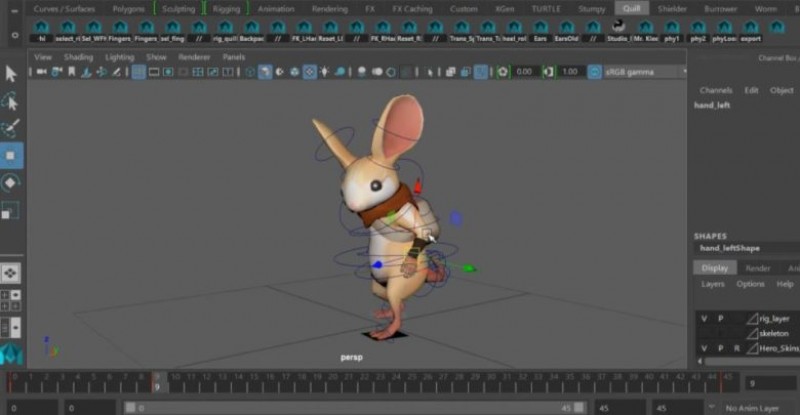Click the Scale tool icon
The width and height of the screenshot is (800, 415).
point(11,210)
